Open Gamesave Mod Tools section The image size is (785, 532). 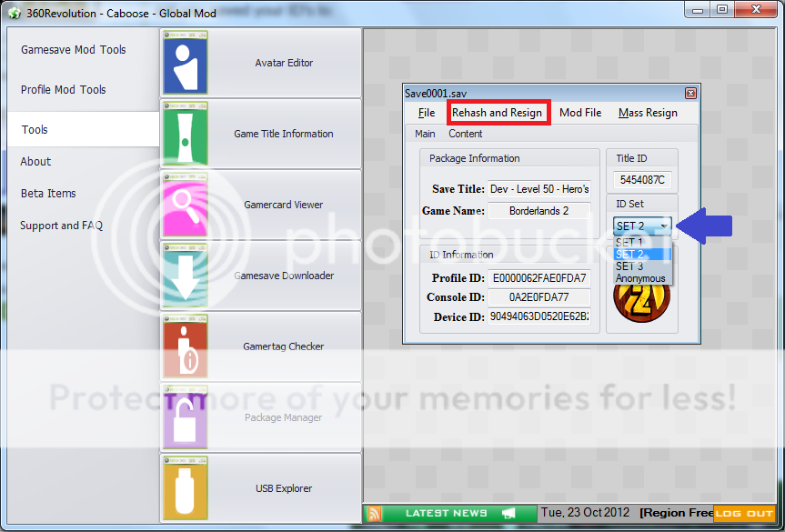74,50
